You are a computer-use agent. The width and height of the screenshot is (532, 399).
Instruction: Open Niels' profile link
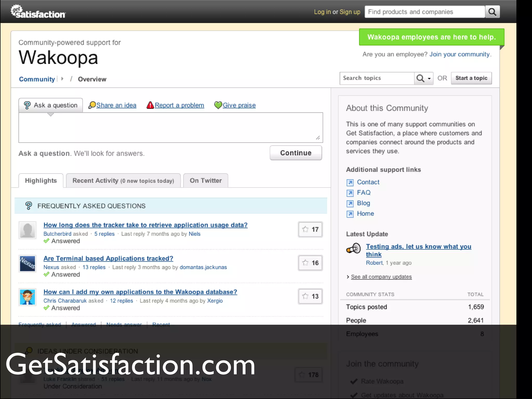[195, 234]
